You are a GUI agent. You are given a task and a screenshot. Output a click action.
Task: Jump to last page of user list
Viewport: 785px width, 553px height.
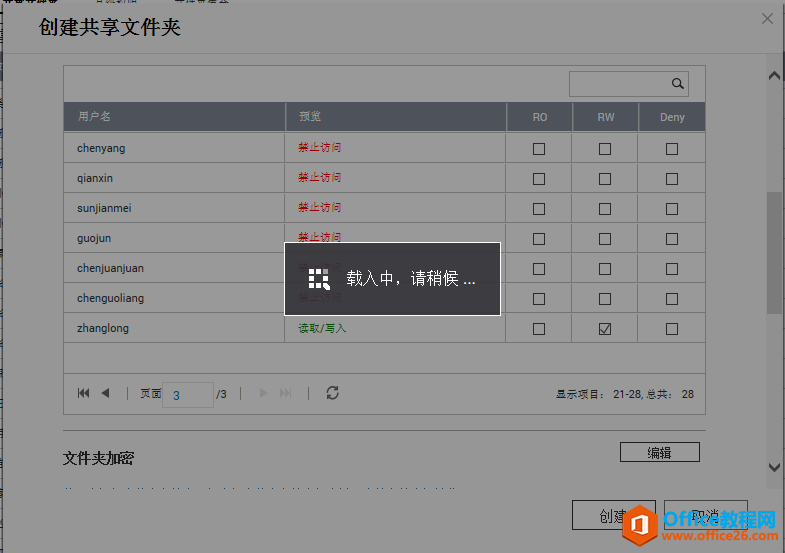(286, 393)
